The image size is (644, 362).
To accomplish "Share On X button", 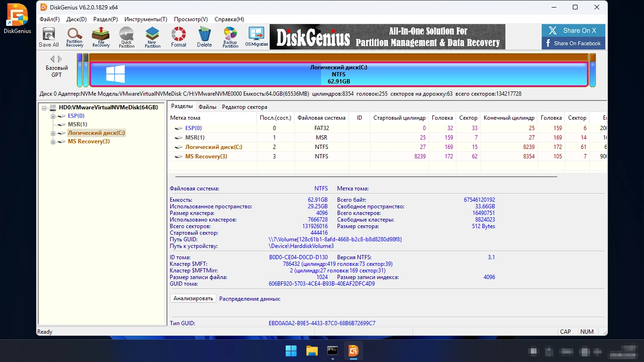I will pos(573,31).
